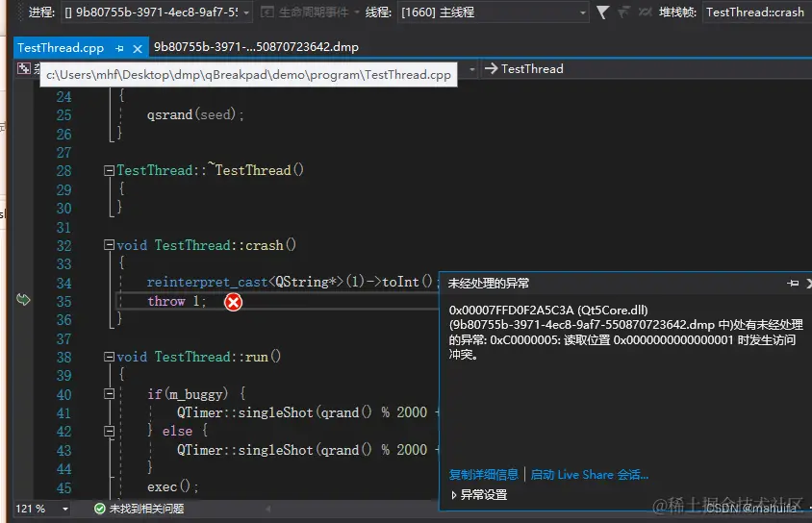Click the qsrand(seed) code line
The image size is (812, 523).
tap(195, 114)
